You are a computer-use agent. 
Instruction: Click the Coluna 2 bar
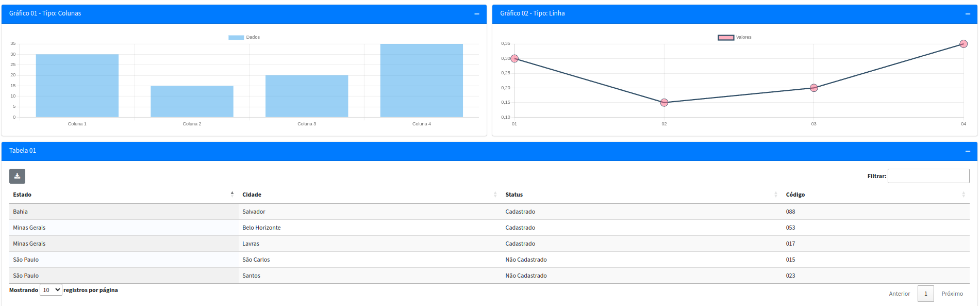(192, 101)
